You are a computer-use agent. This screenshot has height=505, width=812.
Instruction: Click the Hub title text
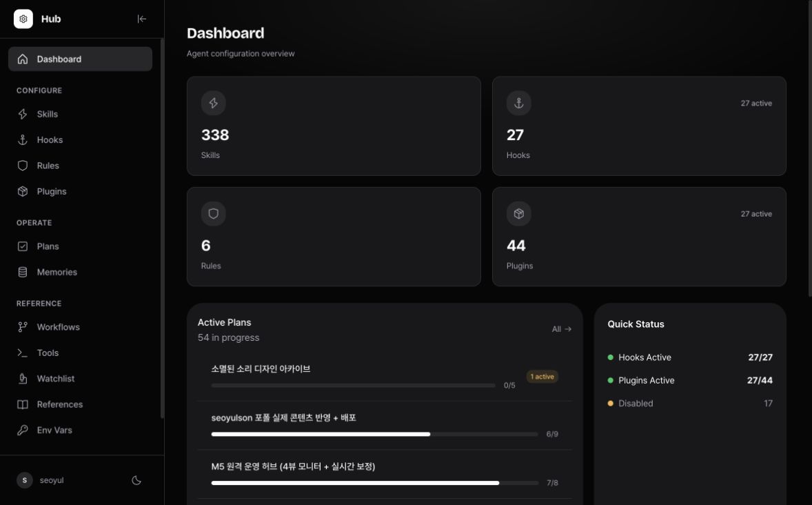tap(51, 19)
